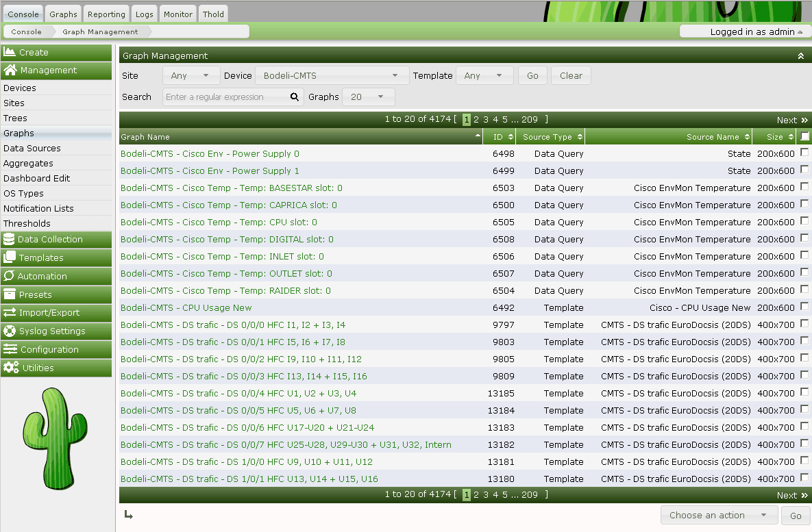Switch to the Monitor tab
This screenshot has height=532, width=812.
coord(178,14)
